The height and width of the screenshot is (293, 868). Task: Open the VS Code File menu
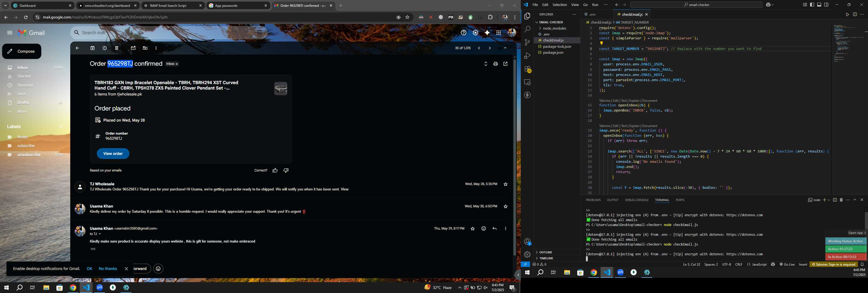pyautogui.click(x=535, y=5)
